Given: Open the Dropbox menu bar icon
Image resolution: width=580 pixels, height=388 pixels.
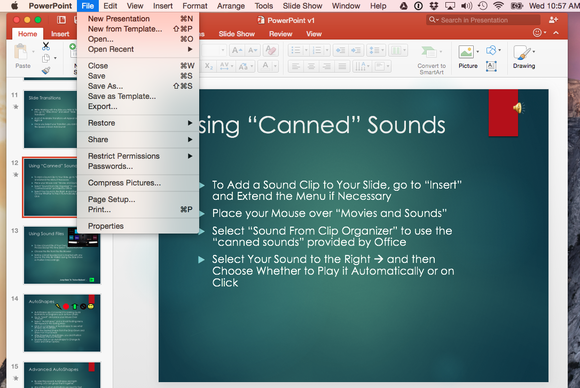Looking at the screenshot, I should click(x=434, y=6).
